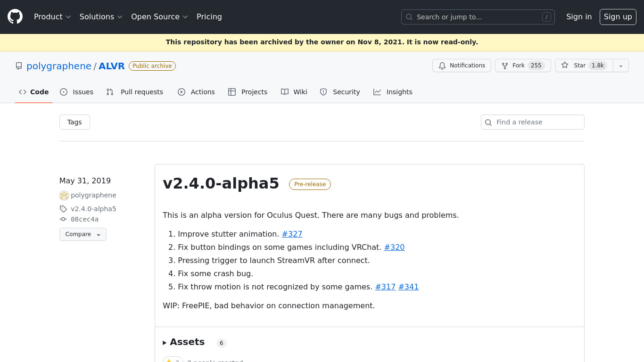Screen dimensions: 644x362
Task: Open the v2.4.0-alpha5 tag link
Action: [x=93, y=209]
